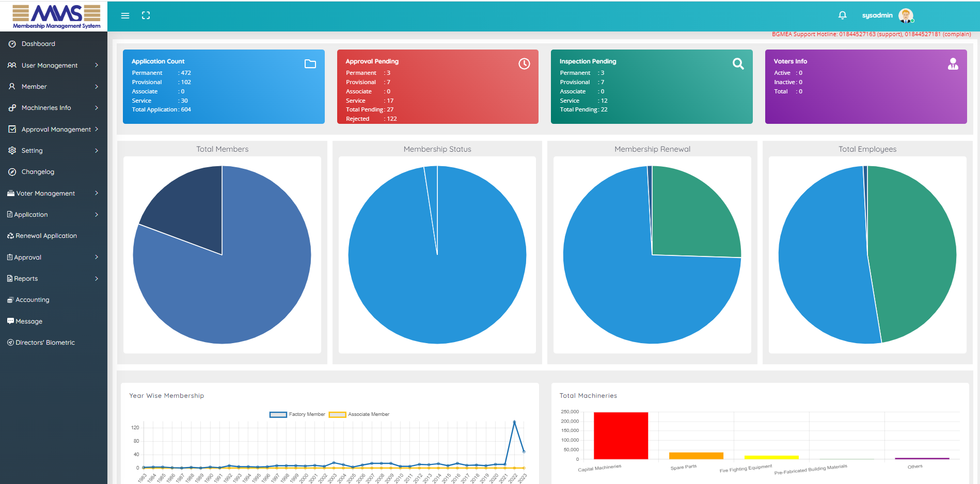Toggle Associate Member legend in membership chart
This screenshot has width=980, height=484.
tap(359, 414)
